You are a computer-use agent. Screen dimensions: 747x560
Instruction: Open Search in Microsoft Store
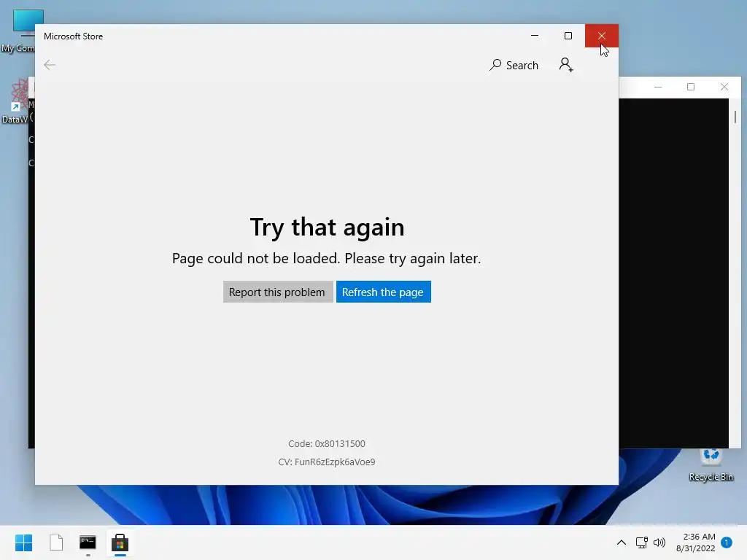514,65
